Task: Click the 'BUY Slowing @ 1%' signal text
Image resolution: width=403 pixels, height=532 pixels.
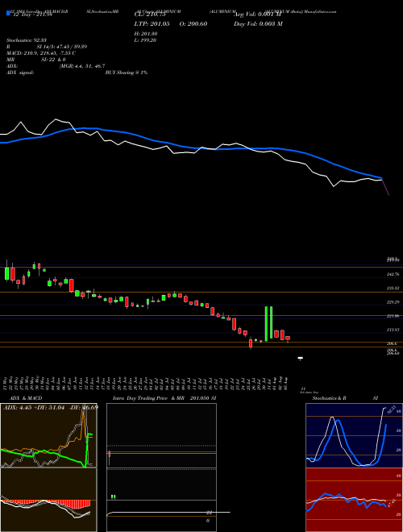Action: click(x=127, y=73)
